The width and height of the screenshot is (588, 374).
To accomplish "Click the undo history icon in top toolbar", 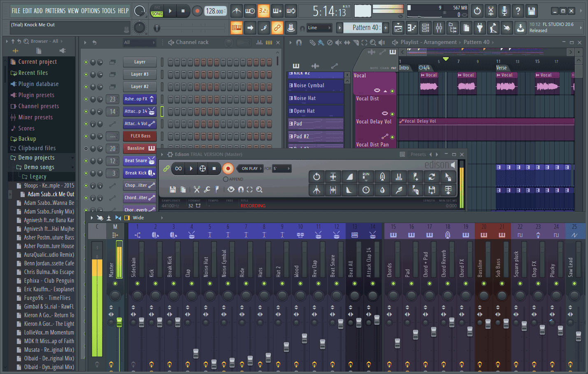I will pos(477,11).
